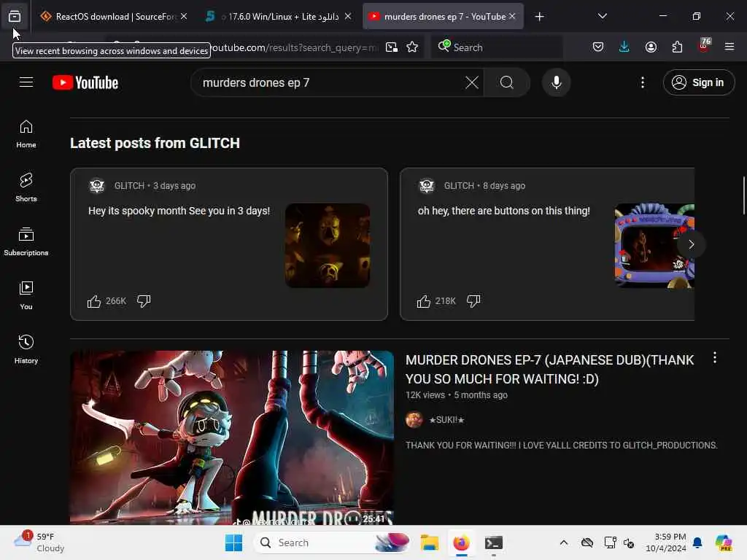747x560 pixels.
Task: Bookmark this page with the star icon
Action: click(412, 47)
